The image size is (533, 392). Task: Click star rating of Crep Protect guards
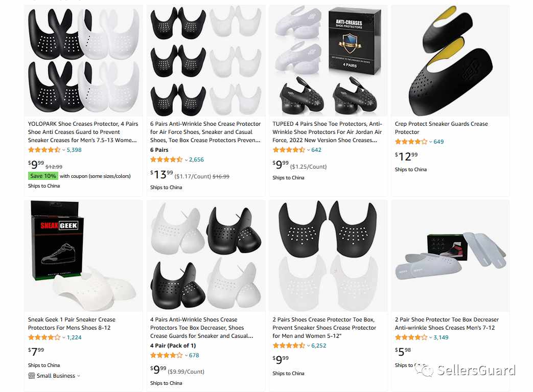411,142
